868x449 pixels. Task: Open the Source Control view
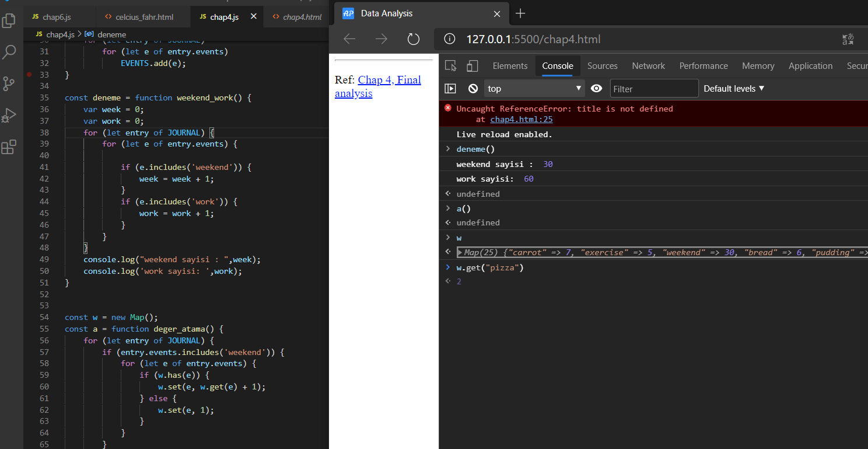(x=9, y=83)
